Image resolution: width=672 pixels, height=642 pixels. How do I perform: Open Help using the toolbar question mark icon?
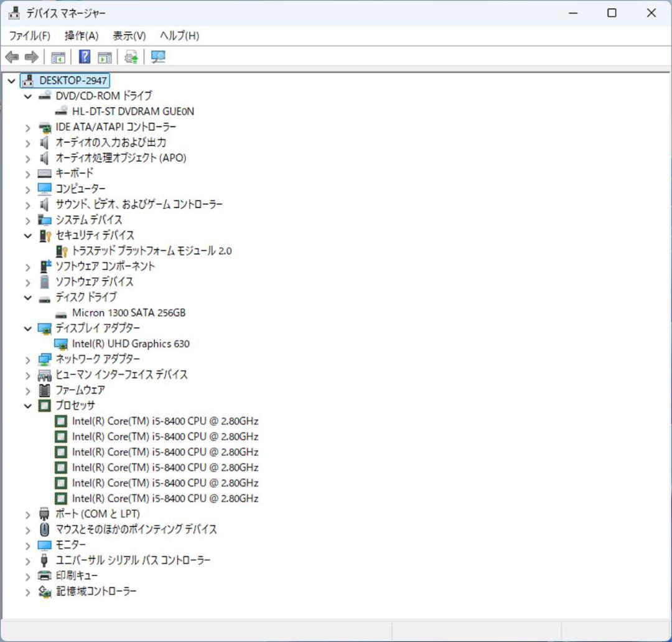pos(83,57)
